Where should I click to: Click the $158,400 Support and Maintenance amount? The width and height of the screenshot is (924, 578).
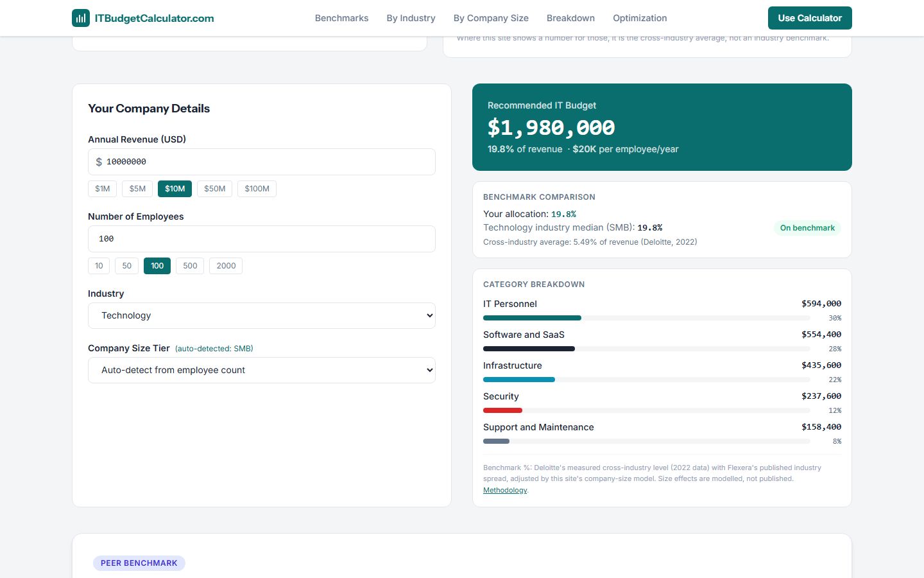821,427
